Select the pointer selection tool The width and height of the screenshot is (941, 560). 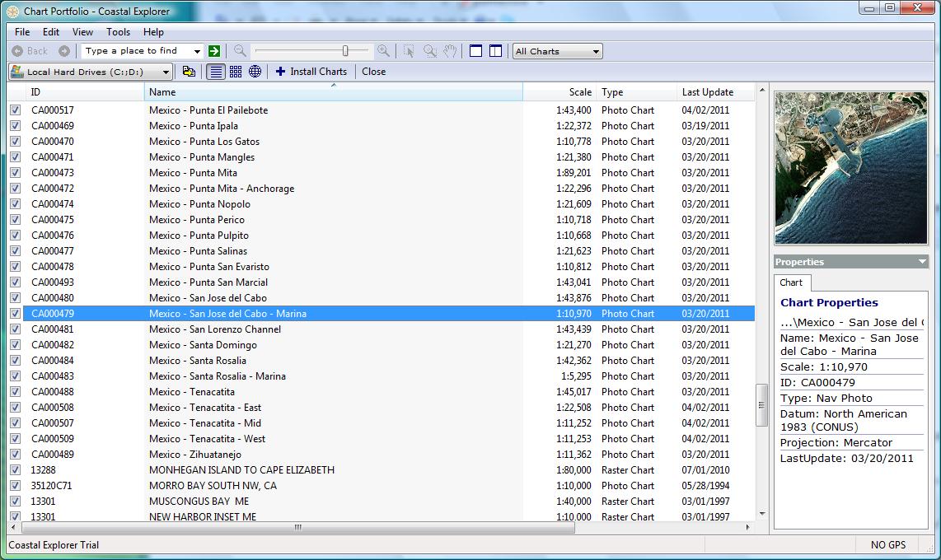(409, 52)
